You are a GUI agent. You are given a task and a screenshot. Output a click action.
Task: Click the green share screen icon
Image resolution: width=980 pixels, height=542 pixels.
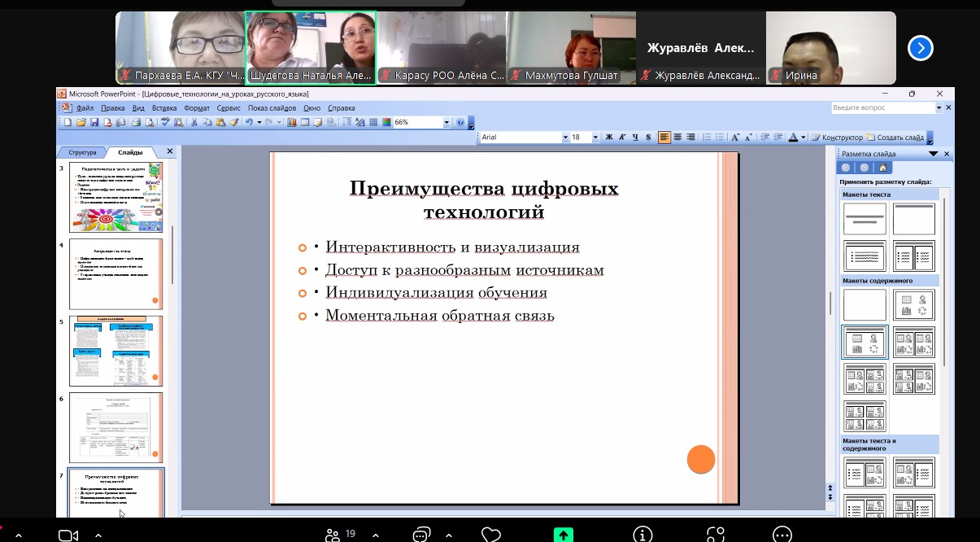click(x=563, y=535)
